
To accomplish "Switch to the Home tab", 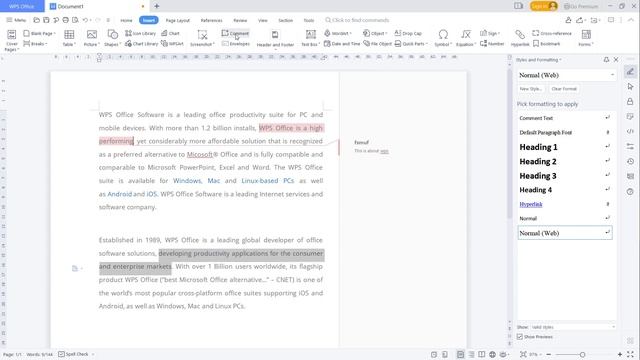I will (x=126, y=20).
